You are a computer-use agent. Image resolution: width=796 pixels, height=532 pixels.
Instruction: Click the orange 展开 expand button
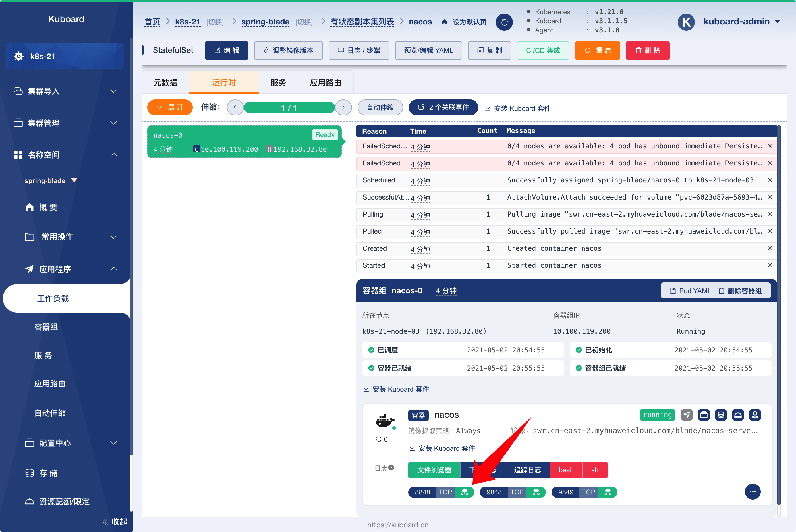coord(170,107)
